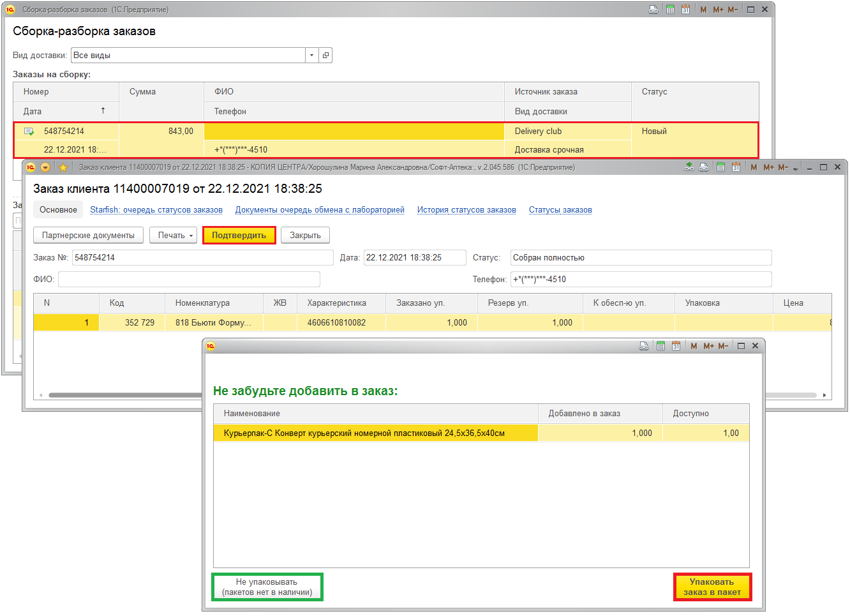
Task: Click into the Заказ № input field
Action: pos(202,258)
